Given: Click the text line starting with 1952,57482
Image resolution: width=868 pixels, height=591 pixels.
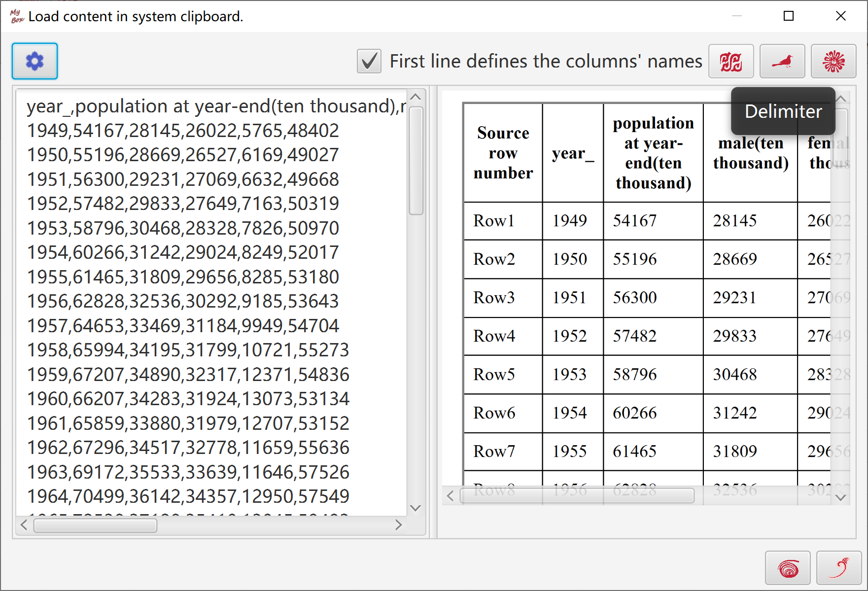Looking at the screenshot, I should [183, 204].
